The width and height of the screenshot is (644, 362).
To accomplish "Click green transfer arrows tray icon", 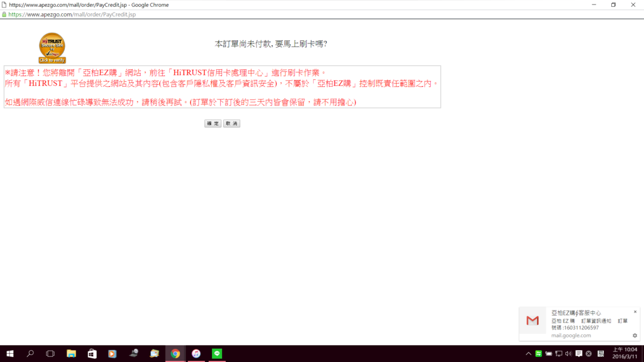I will (x=538, y=353).
